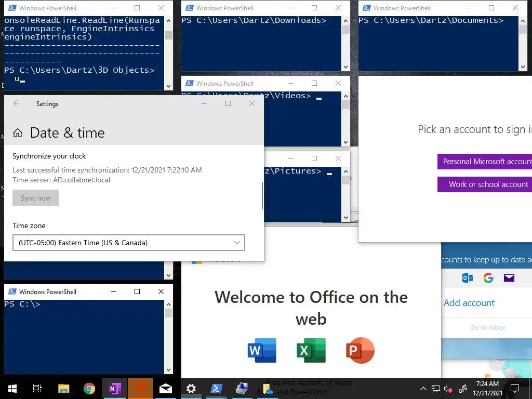Select Work or school account
532x399 pixels.
(x=485, y=184)
